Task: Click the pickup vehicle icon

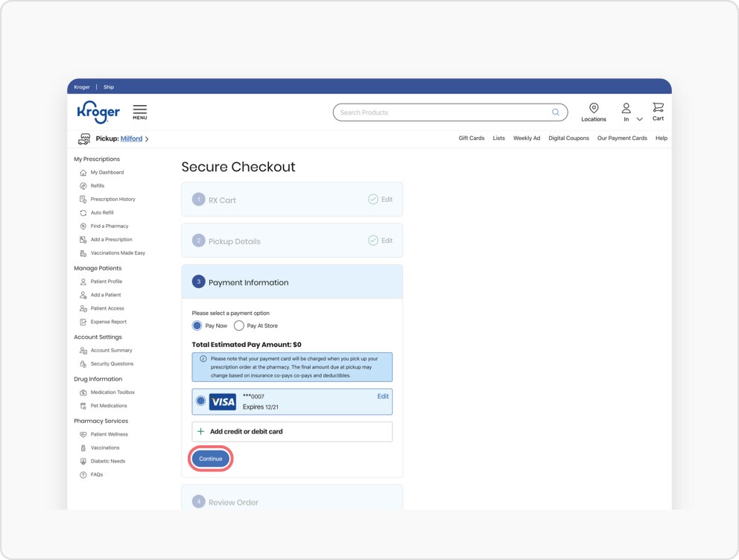Action: coord(84,139)
